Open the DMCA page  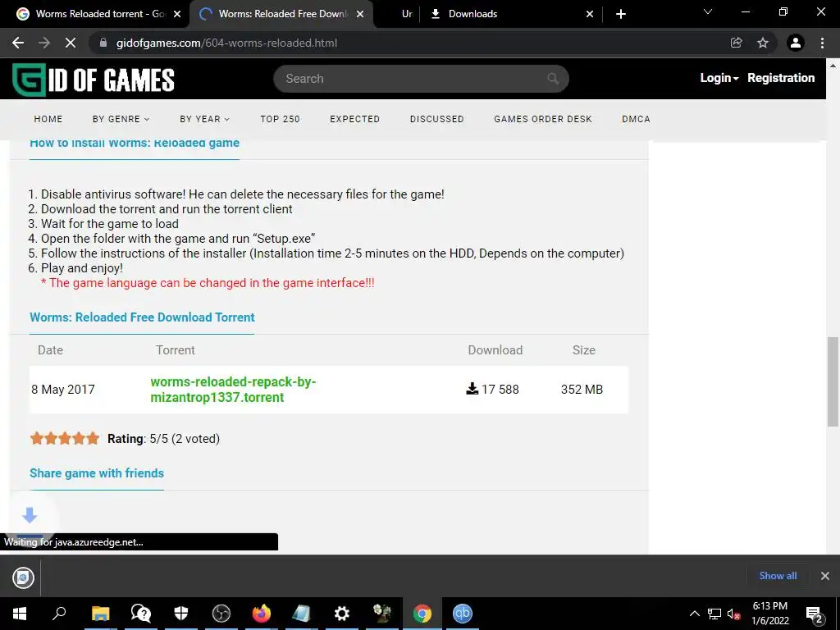click(x=636, y=119)
